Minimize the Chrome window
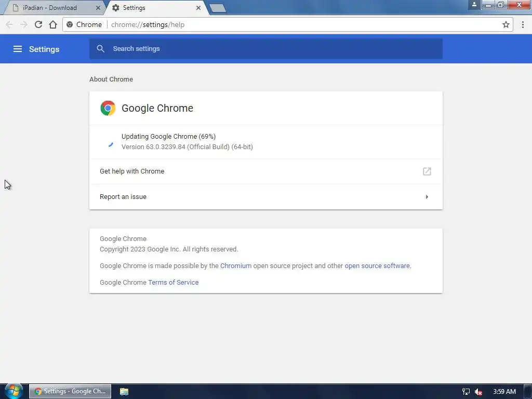 pyautogui.click(x=488, y=4)
